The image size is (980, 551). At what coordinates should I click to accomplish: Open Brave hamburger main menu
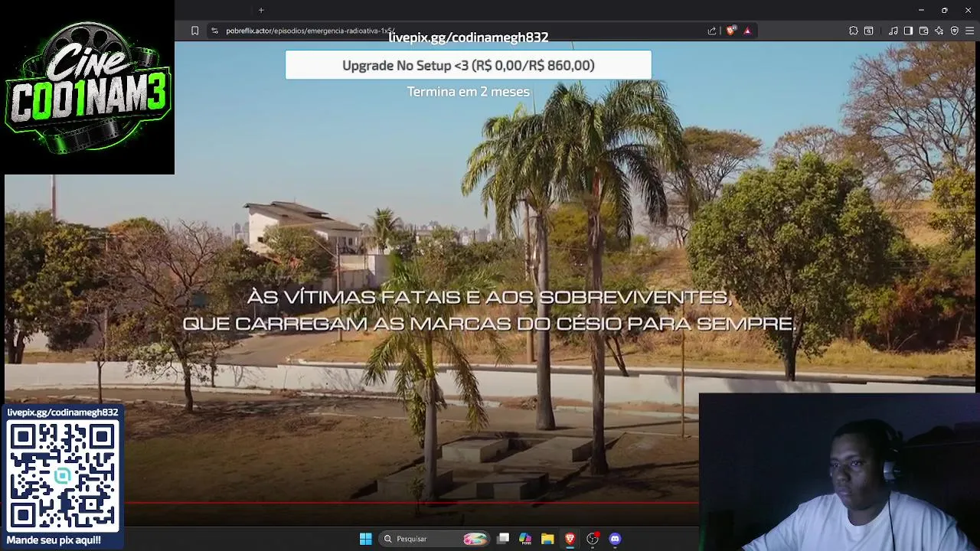[x=970, y=31]
